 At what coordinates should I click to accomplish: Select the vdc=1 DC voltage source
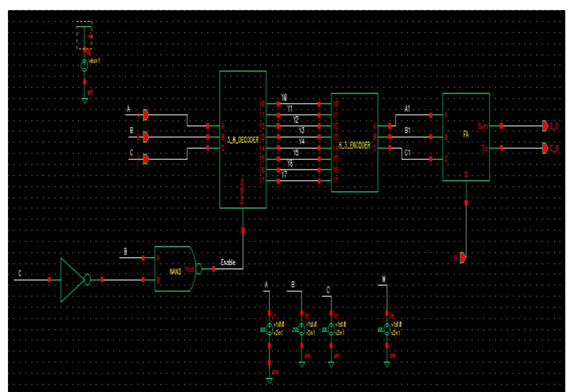pyautogui.click(x=84, y=66)
